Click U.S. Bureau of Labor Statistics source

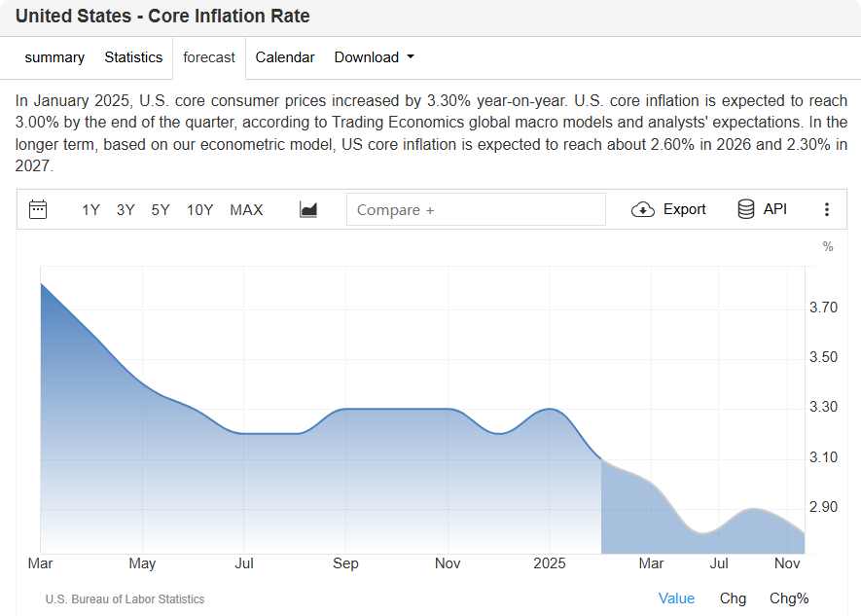click(x=125, y=599)
